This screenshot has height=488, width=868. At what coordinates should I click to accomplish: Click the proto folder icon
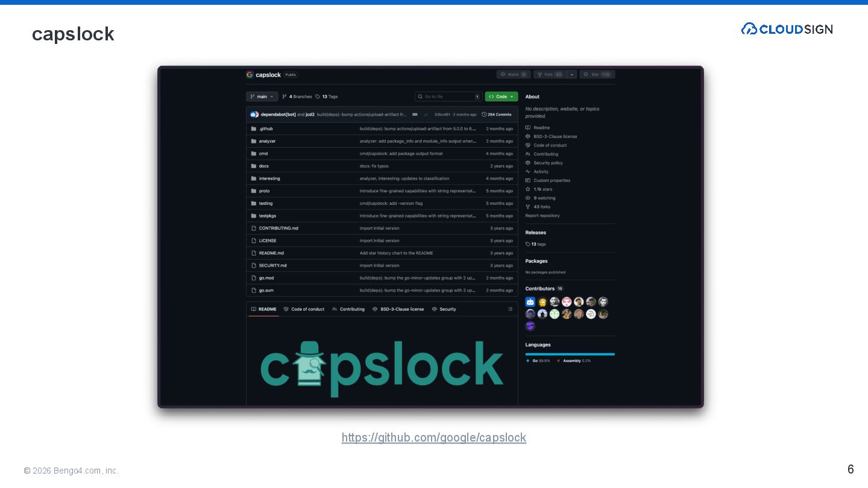[254, 191]
